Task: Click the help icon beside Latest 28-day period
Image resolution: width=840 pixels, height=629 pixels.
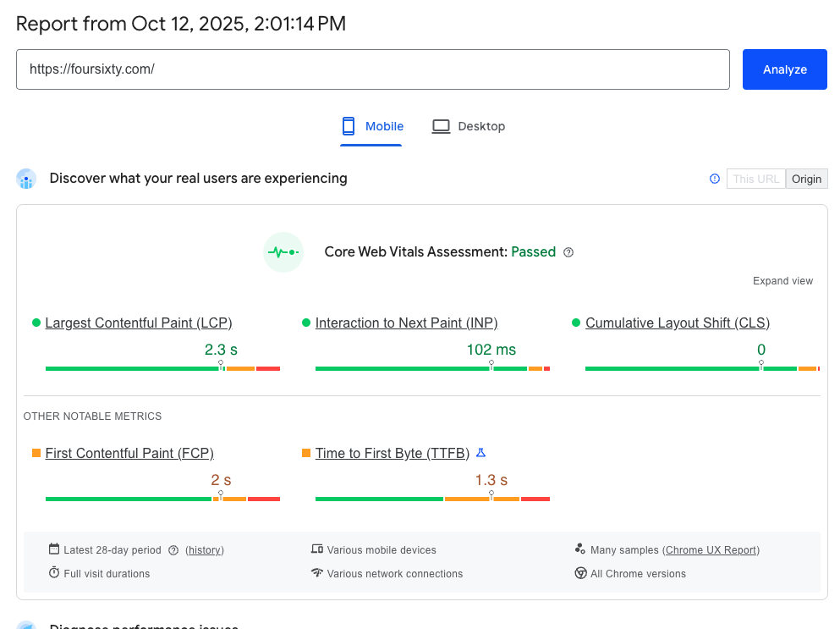Action: [x=174, y=550]
